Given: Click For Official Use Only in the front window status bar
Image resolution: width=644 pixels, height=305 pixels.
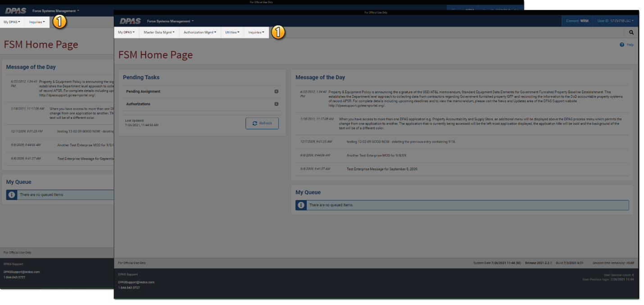Looking at the screenshot, I should click(x=132, y=263).
